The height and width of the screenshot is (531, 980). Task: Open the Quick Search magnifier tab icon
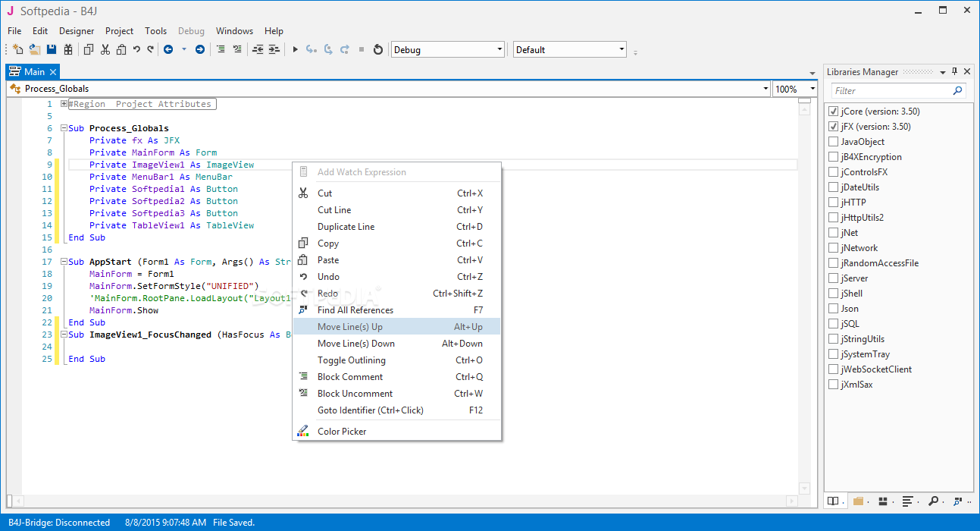coord(933,501)
